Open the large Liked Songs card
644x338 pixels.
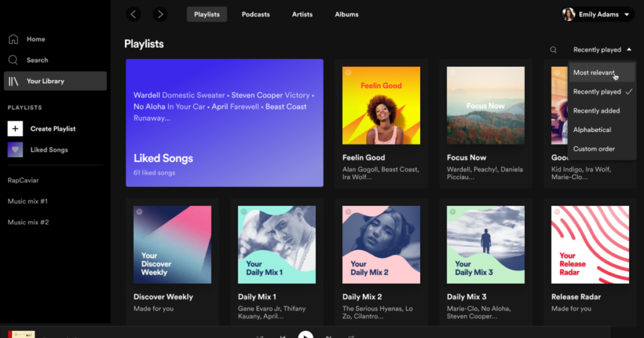[225, 123]
